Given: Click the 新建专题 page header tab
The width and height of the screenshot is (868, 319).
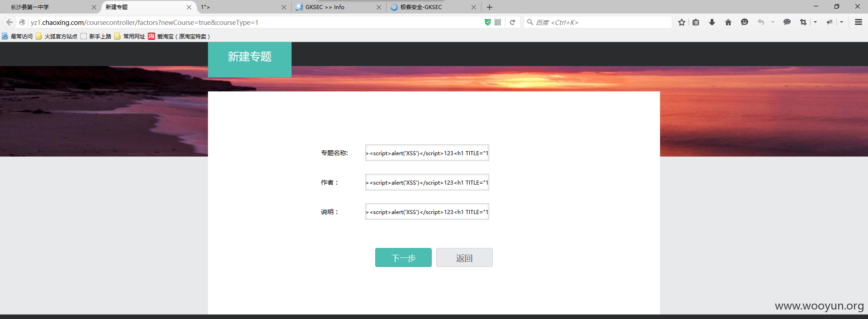Looking at the screenshot, I should pyautogui.click(x=250, y=59).
